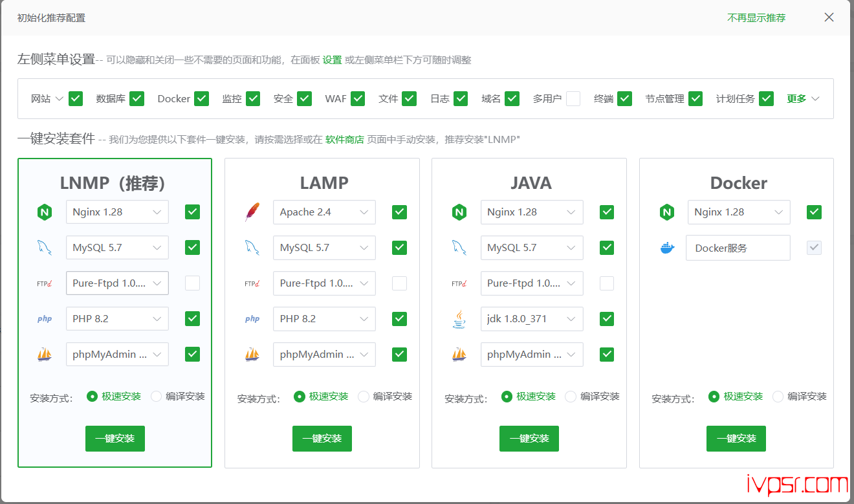Screen dimensions: 854x504
Task: Click the MySQL dolphin icon in LAMP panel
Action: (252, 248)
